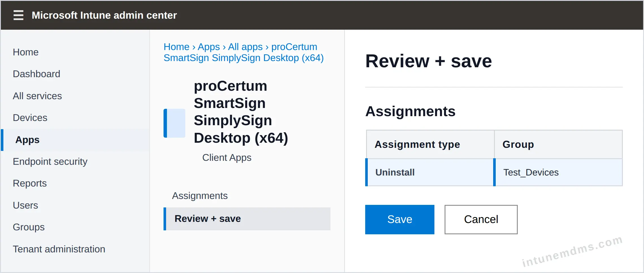Image resolution: width=644 pixels, height=273 pixels.
Task: Click the Apps breadcrumb link
Action: click(209, 47)
